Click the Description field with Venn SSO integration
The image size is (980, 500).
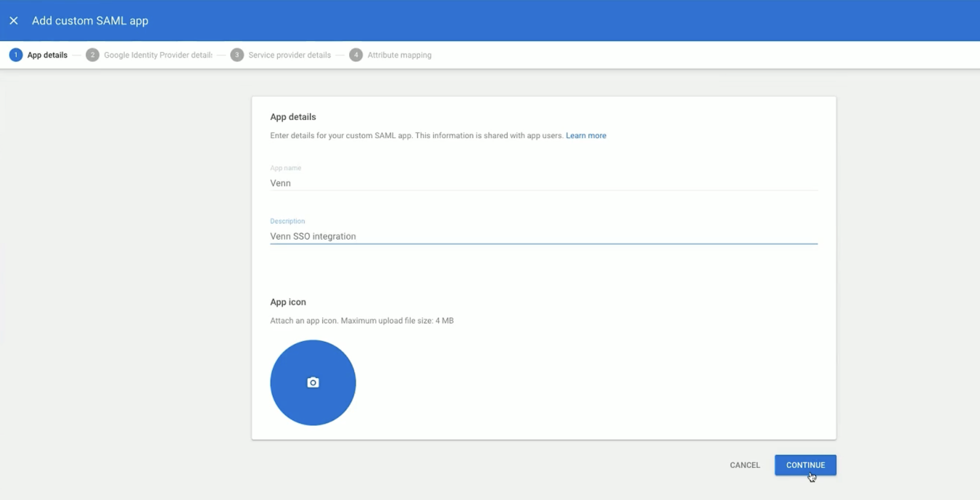tap(544, 236)
